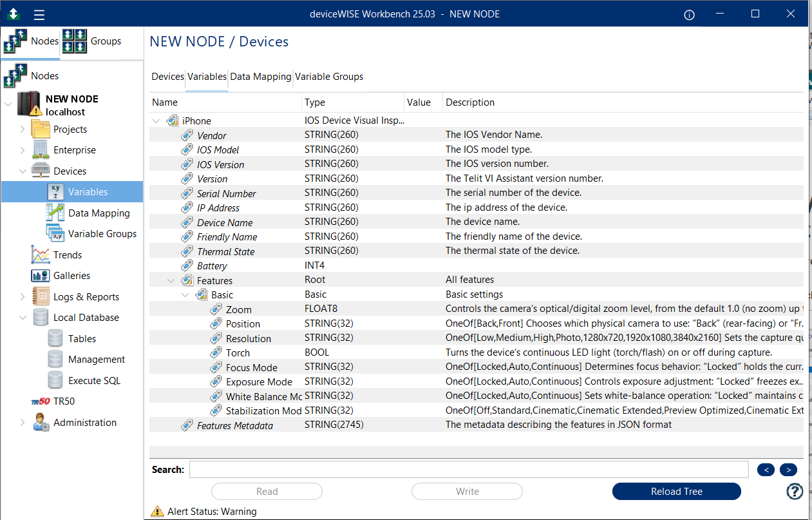Open Data Mapping sidebar icon
The height and width of the screenshot is (520, 812).
(x=55, y=213)
